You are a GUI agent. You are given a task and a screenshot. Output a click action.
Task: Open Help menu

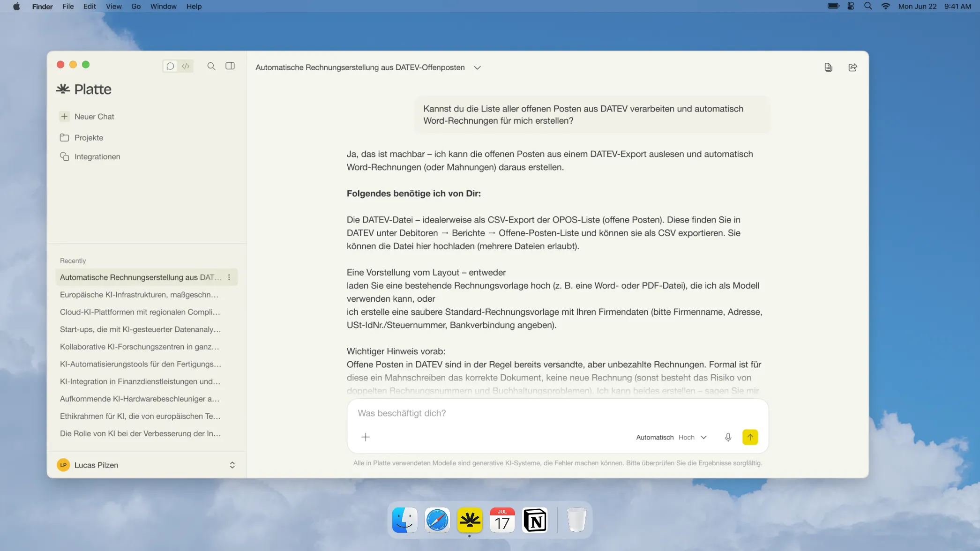click(x=194, y=6)
